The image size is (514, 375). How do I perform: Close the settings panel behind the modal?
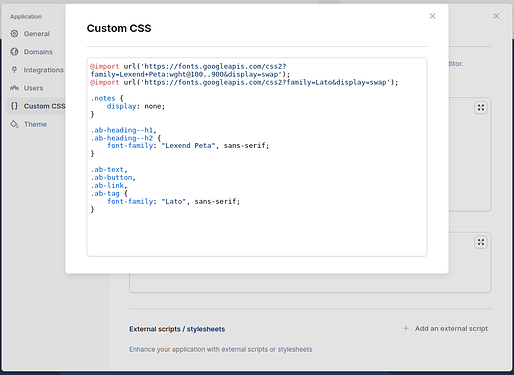tap(496, 16)
